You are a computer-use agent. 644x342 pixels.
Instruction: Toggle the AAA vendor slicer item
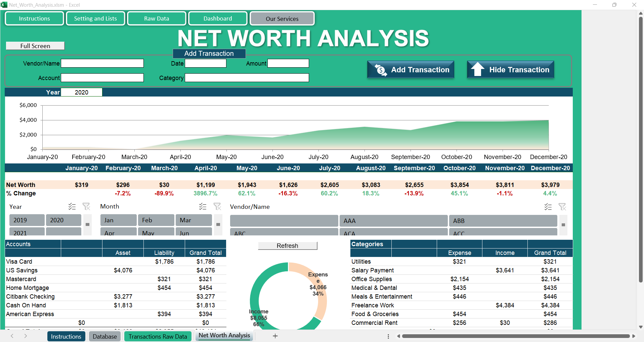coord(393,221)
